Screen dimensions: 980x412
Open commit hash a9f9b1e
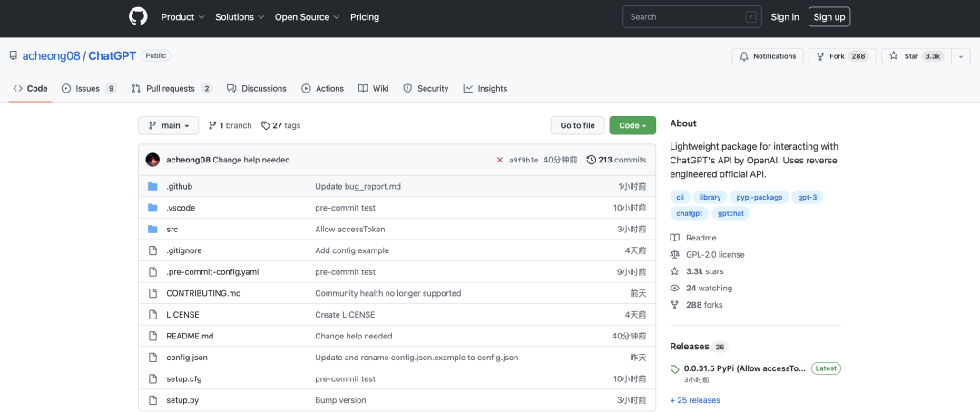tap(524, 160)
